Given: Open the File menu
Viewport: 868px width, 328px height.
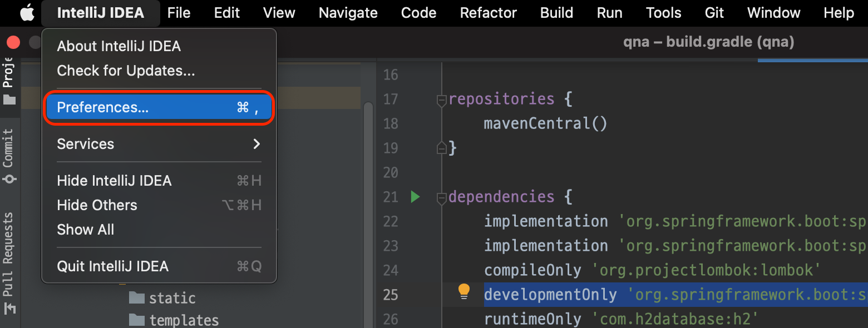Looking at the screenshot, I should coord(179,13).
